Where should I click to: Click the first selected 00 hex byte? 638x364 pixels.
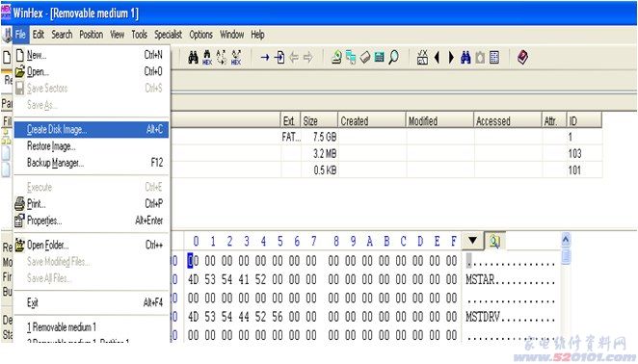193,261
